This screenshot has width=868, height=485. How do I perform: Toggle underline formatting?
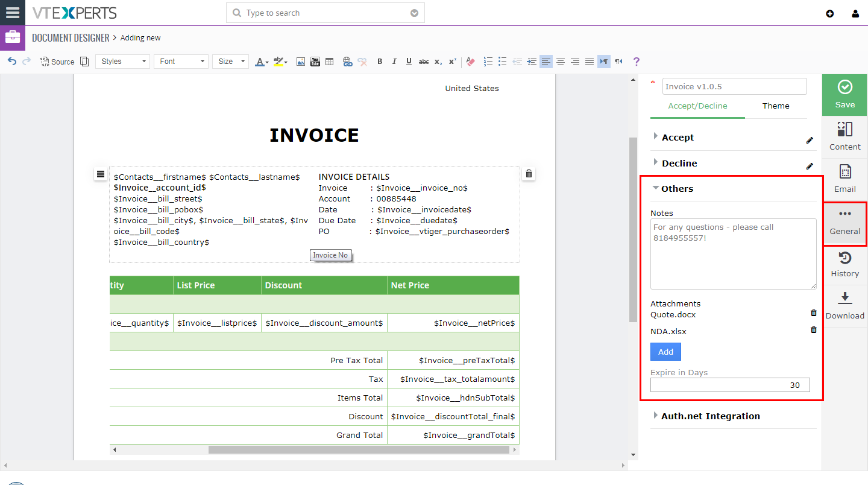click(x=409, y=62)
